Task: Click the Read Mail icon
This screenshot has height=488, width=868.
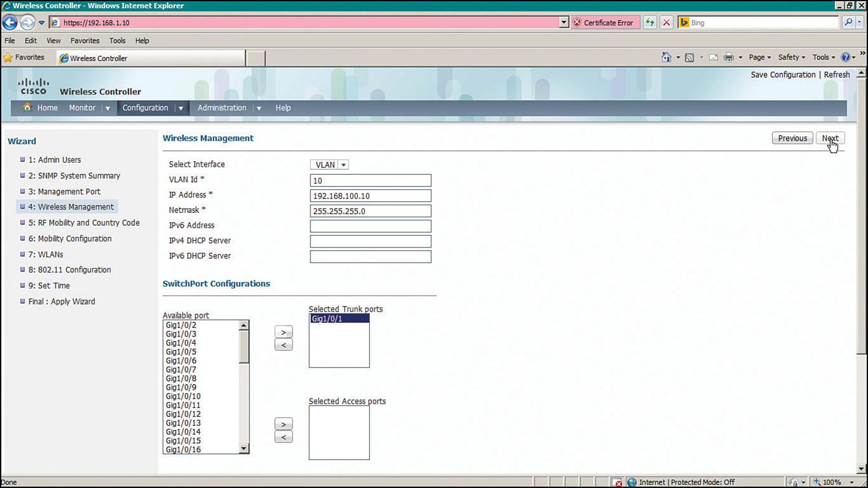Action: click(713, 57)
